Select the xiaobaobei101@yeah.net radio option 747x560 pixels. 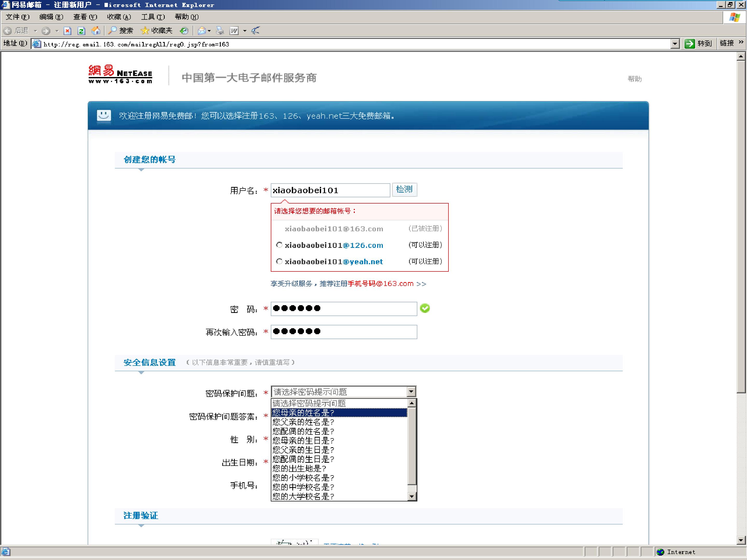(279, 261)
